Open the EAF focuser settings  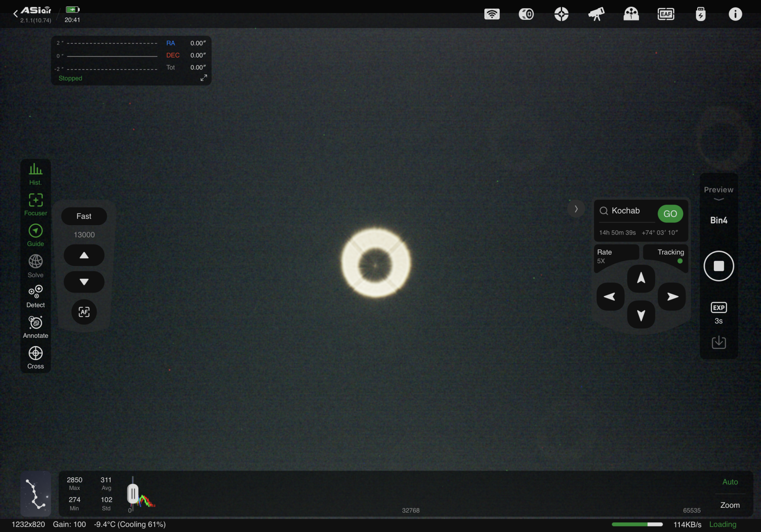(666, 14)
